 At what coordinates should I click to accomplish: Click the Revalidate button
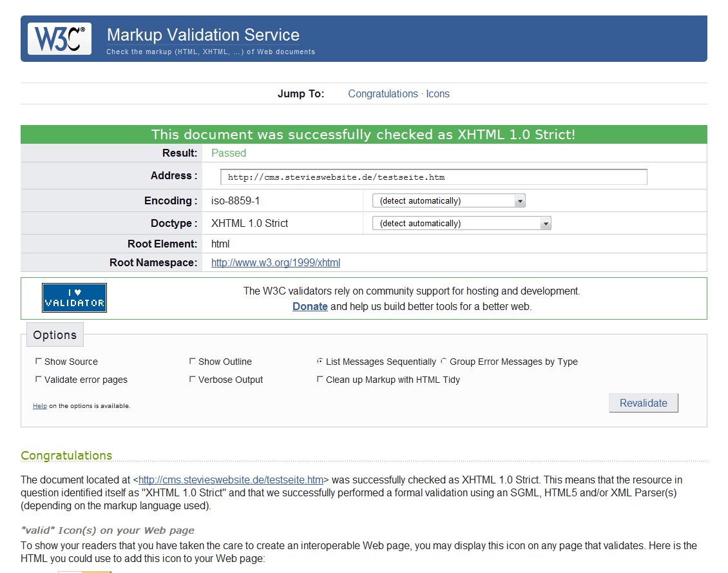tap(644, 403)
